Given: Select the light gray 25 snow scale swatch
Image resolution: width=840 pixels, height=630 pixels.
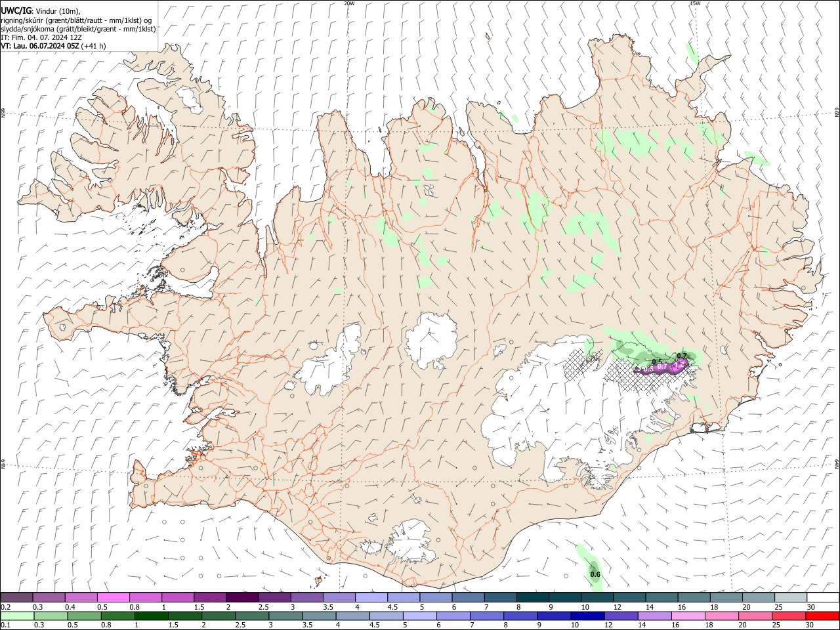Looking at the screenshot, I should click(x=791, y=598).
